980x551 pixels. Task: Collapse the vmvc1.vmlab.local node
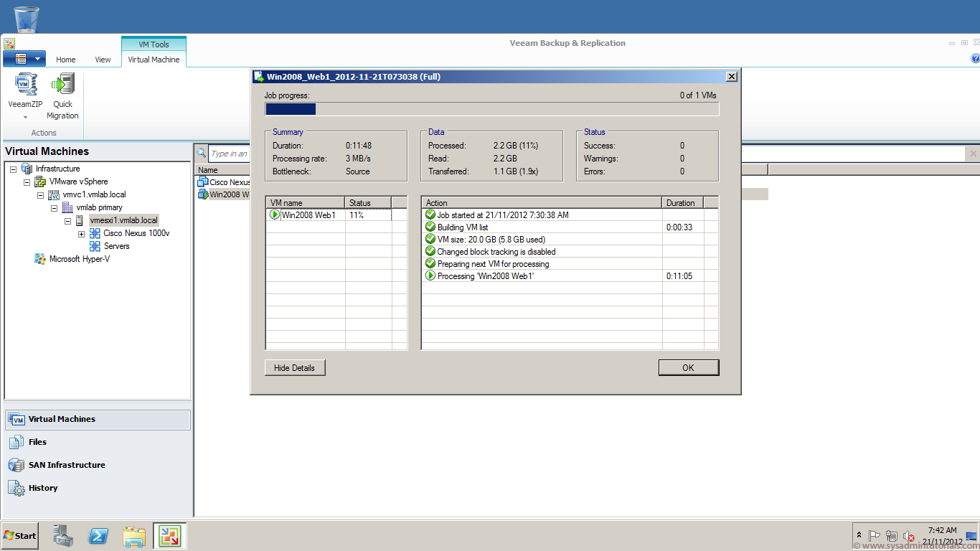[x=41, y=194]
